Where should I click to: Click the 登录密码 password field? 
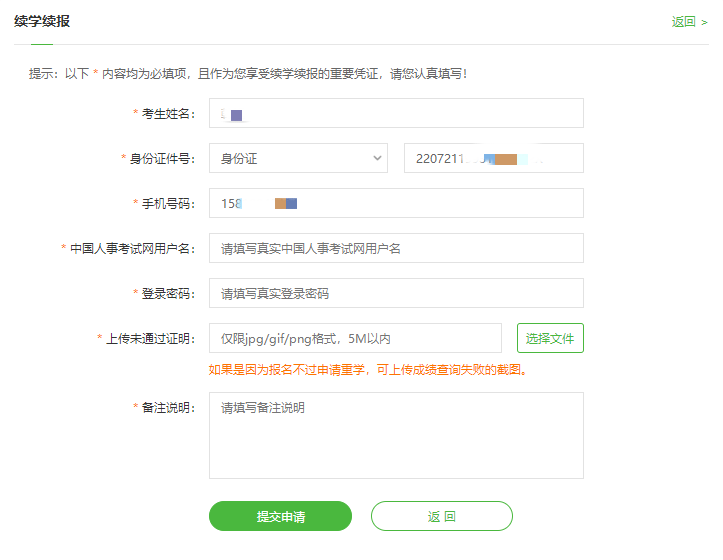point(396,293)
